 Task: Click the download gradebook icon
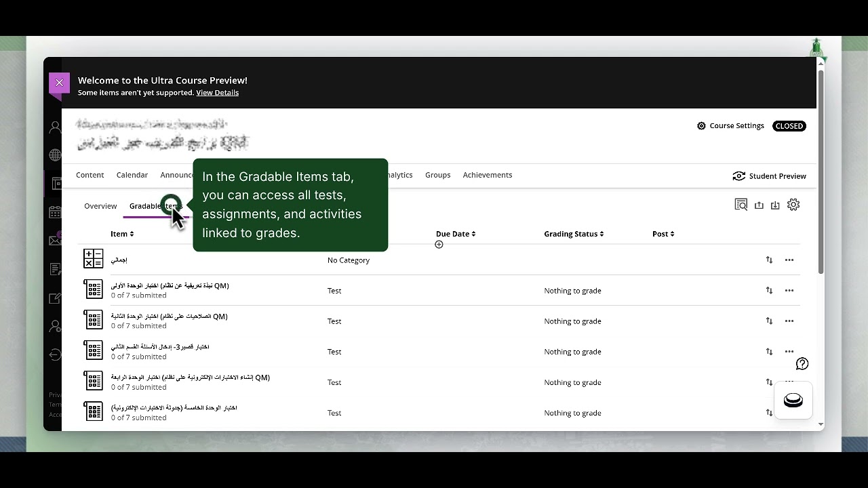[775, 205]
